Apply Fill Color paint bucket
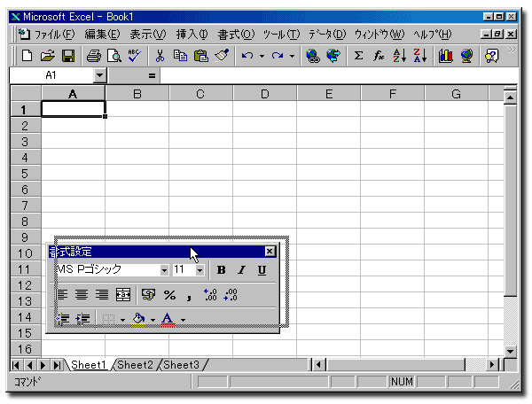The image size is (532, 404). [139, 319]
